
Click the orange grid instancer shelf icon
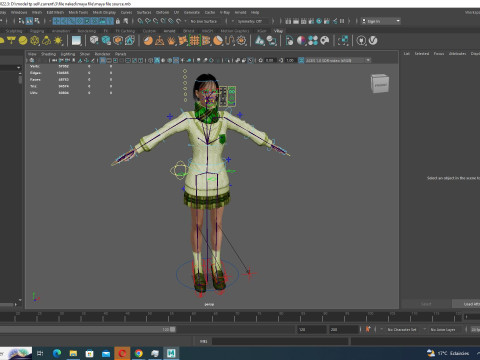[x=194, y=41]
